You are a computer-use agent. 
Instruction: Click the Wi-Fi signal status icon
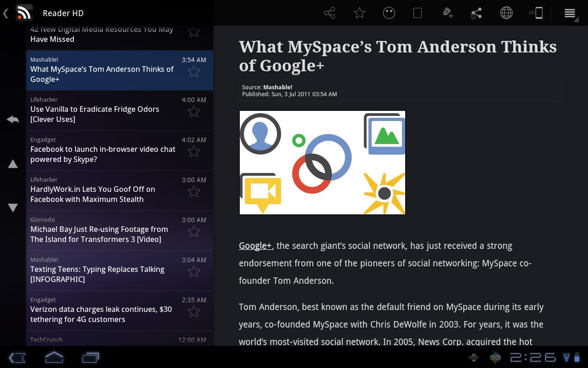coord(566,357)
